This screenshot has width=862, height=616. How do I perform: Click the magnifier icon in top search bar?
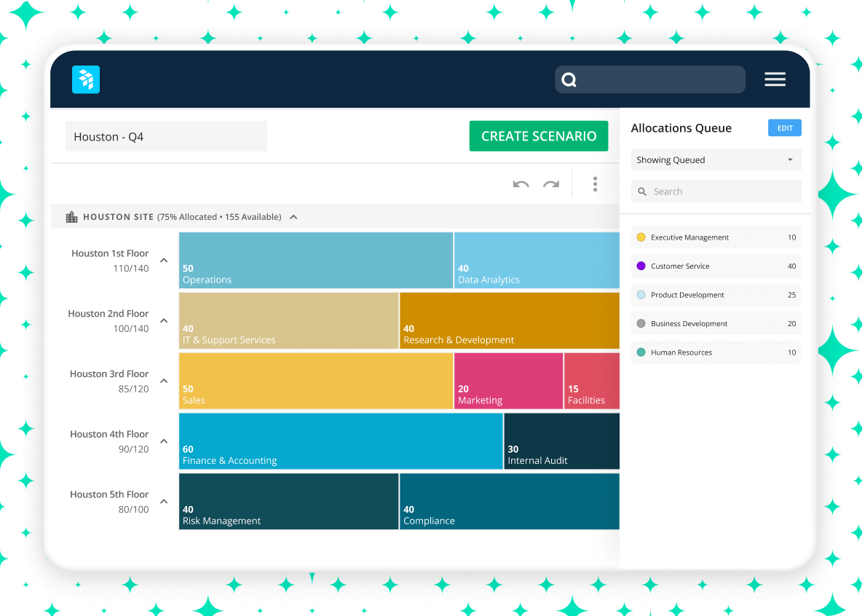point(569,80)
